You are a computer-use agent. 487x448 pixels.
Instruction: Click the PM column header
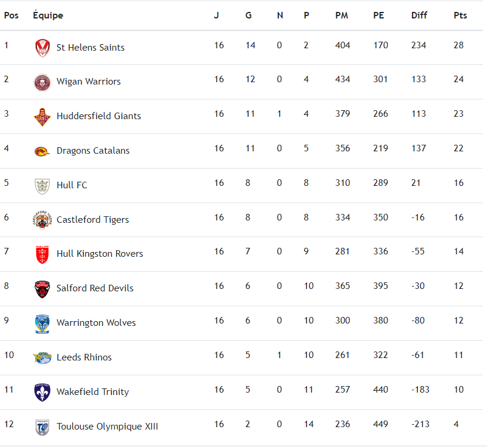pyautogui.click(x=342, y=15)
